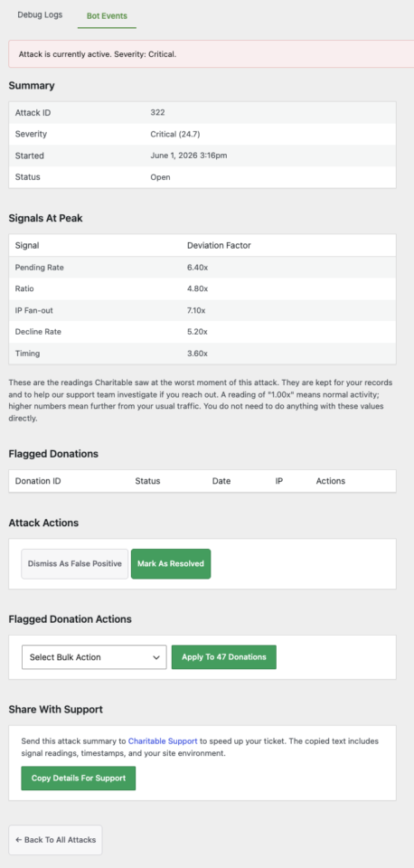The image size is (414, 868).
Task: Apply action to 47 donations
Action: (x=223, y=657)
